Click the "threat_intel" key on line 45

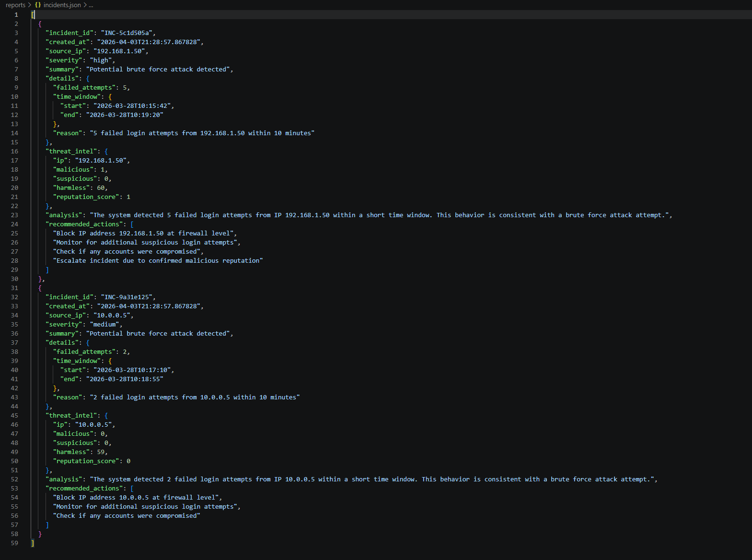(71, 415)
